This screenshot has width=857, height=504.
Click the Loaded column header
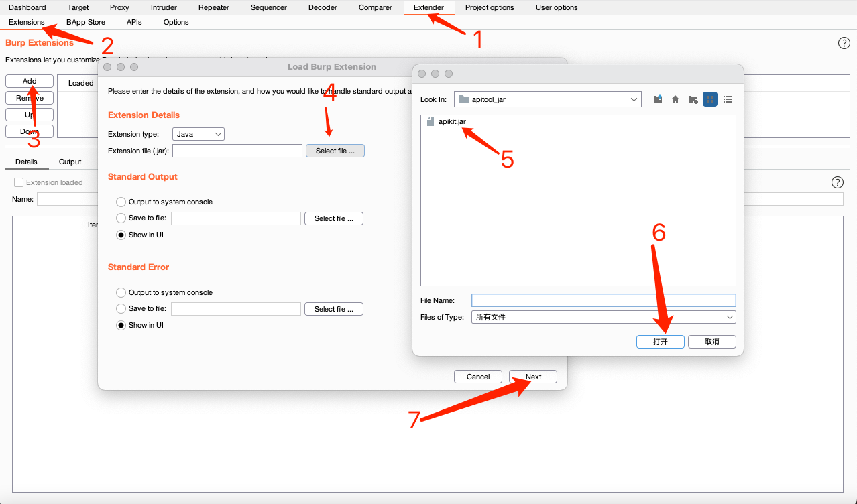80,83
